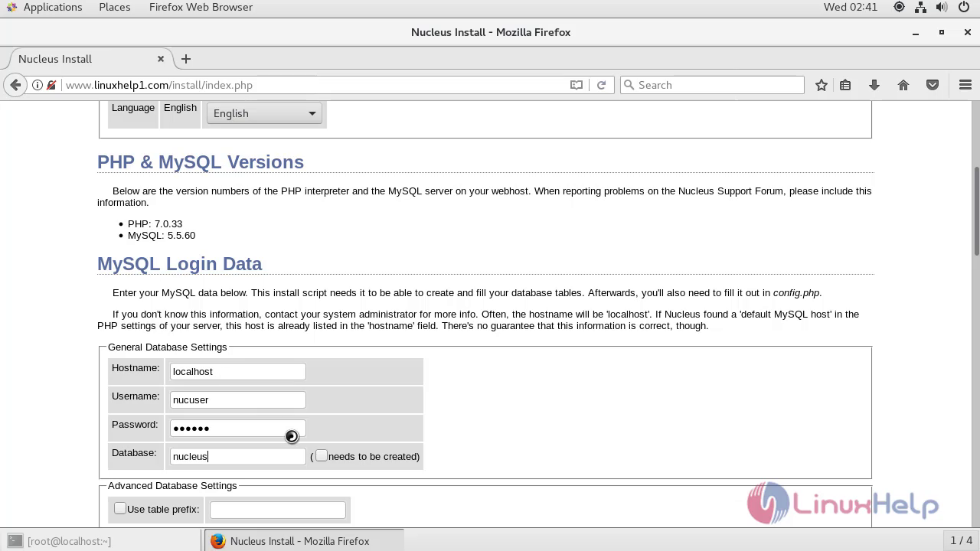Image resolution: width=980 pixels, height=551 pixels.
Task: Open the 1 / 4 workspace switcher
Action: pyautogui.click(x=961, y=541)
